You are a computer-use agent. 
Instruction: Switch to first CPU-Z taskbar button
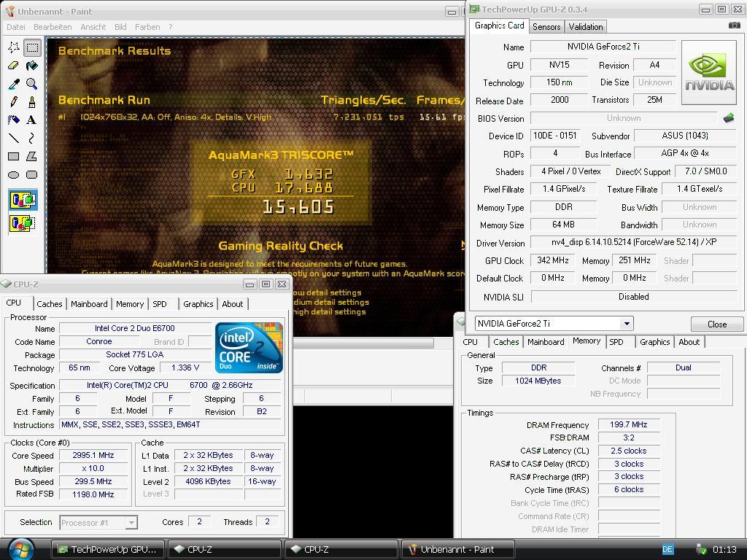[224, 549]
